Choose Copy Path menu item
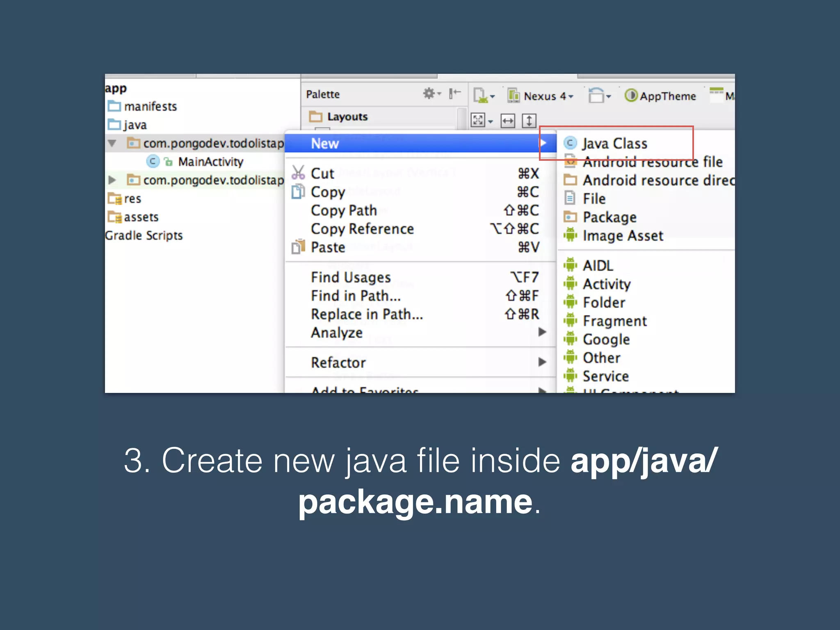Image resolution: width=840 pixels, height=630 pixels. tap(420, 210)
